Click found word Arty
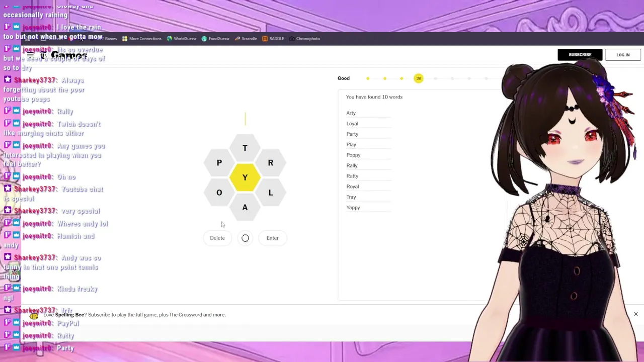Screen dimensions: 644x362 [x=351, y=113]
